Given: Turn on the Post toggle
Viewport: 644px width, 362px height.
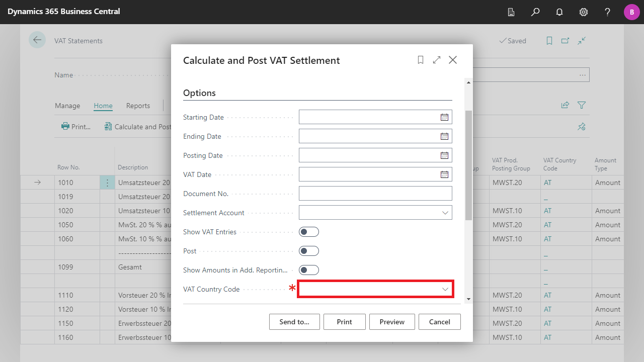Looking at the screenshot, I should [x=309, y=251].
